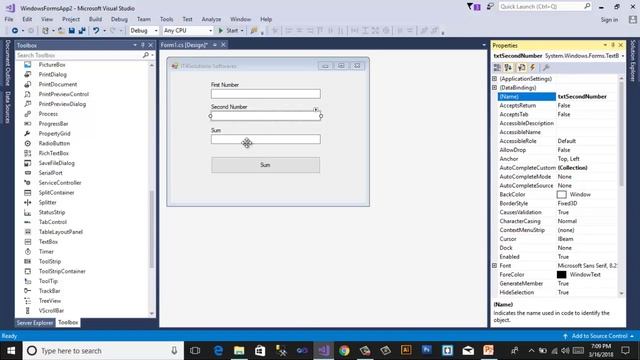Click Add to Source Control in status bar
The image size is (640, 360).
coord(599,336)
